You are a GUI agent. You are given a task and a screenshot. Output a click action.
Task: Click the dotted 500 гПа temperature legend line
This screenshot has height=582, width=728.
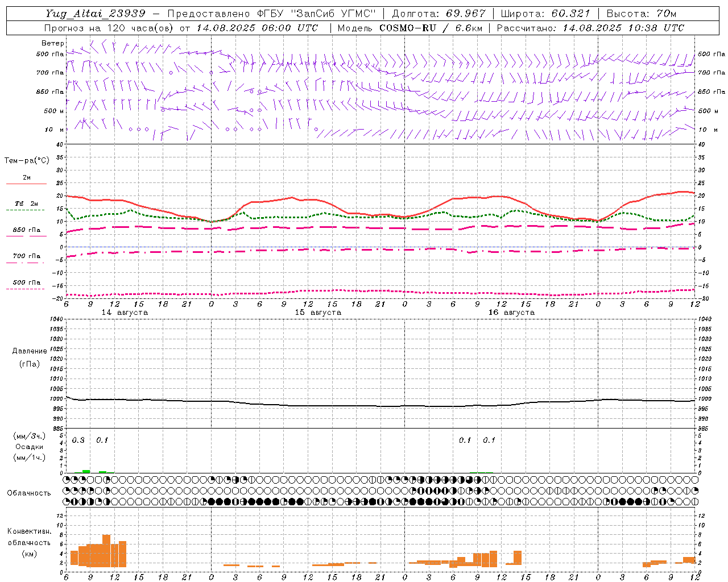point(26,289)
